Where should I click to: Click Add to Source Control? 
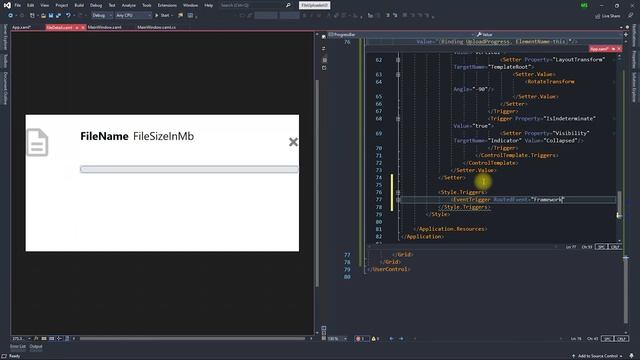pyautogui.click(x=598, y=356)
